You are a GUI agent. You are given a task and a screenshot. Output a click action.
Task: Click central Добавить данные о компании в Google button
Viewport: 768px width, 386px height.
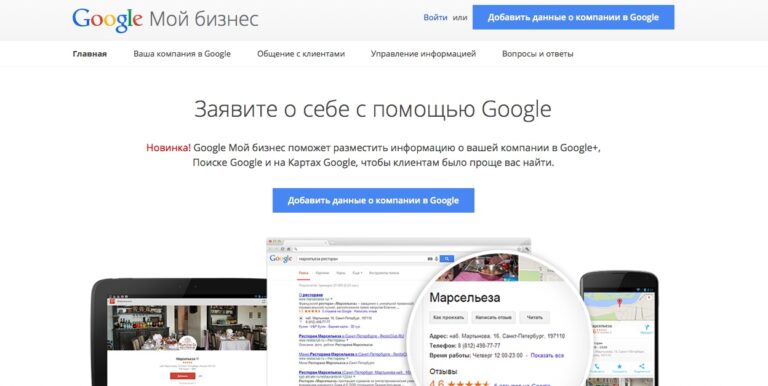[373, 200]
